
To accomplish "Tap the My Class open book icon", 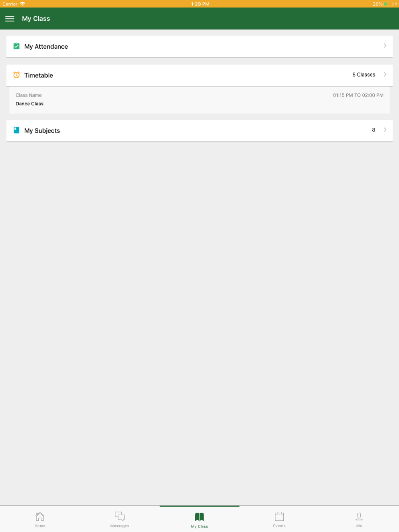I will pos(199,517).
